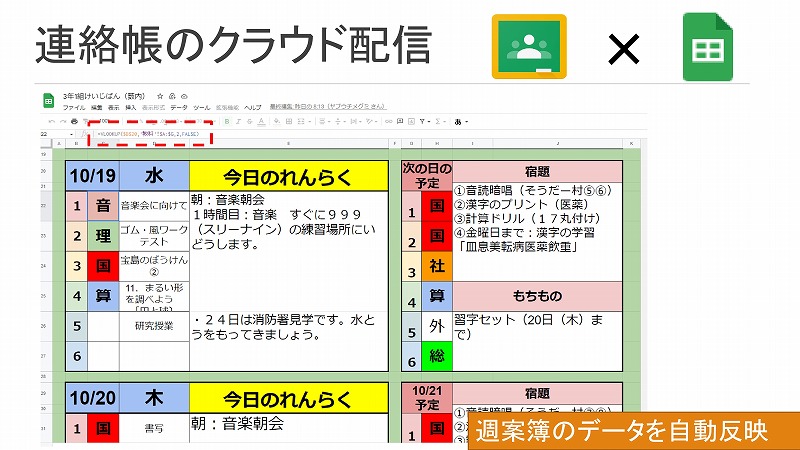
Task: Select the 次の日の予定 header cell
Action: click(x=427, y=176)
